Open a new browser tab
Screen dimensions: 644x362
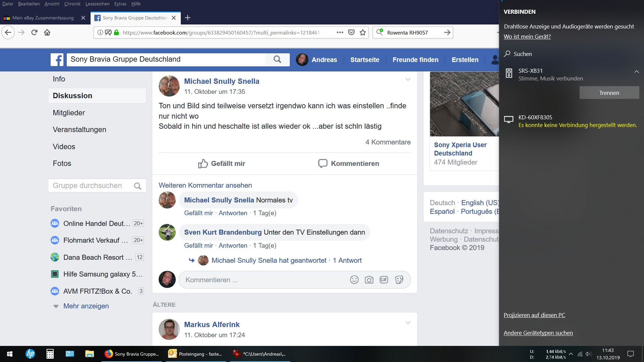pyautogui.click(x=188, y=18)
